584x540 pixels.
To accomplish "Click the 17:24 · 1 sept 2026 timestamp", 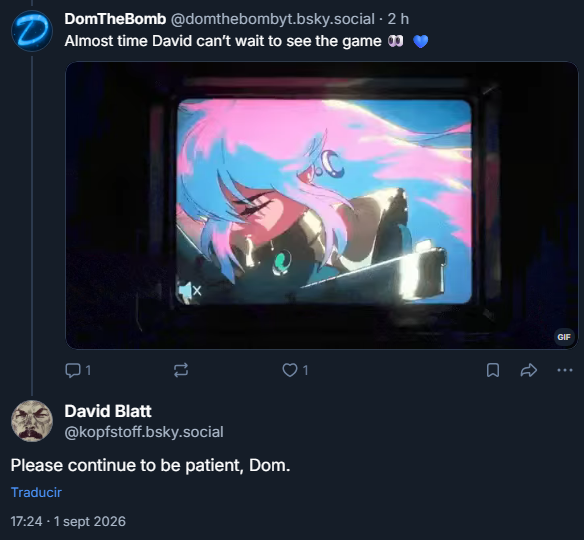I will [x=68, y=521].
